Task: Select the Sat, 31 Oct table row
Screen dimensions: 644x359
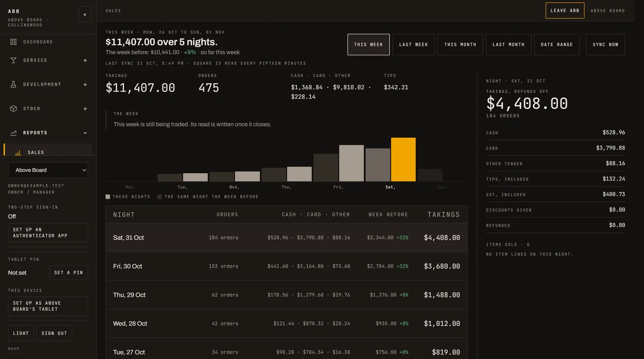Action: pos(287,238)
